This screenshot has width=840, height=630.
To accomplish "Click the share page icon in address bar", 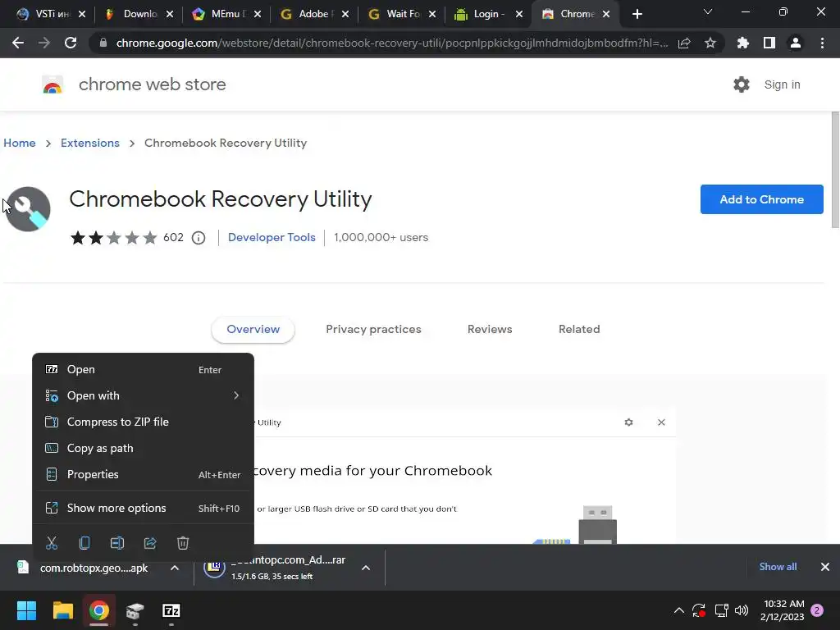I will (684, 43).
